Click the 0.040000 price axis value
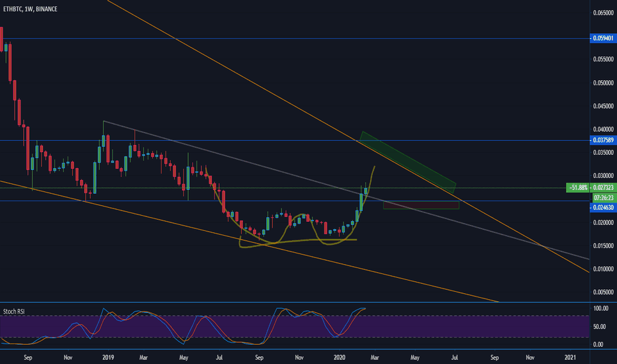 [603, 129]
